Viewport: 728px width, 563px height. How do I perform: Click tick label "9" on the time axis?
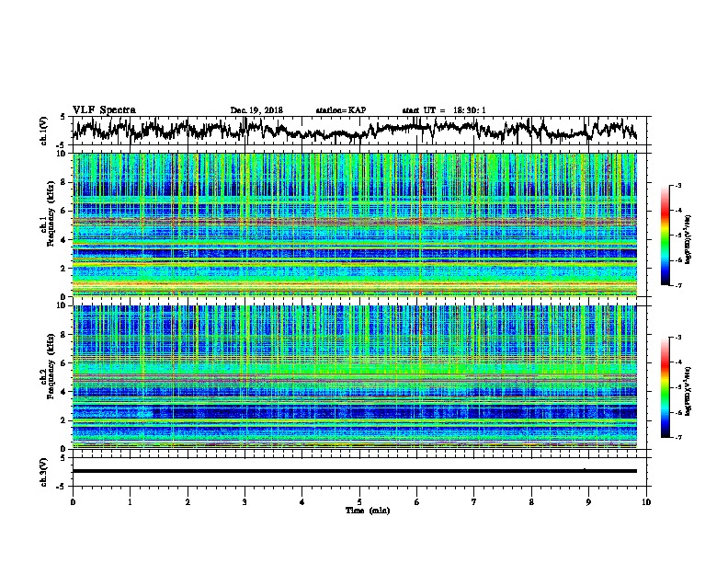coord(588,502)
